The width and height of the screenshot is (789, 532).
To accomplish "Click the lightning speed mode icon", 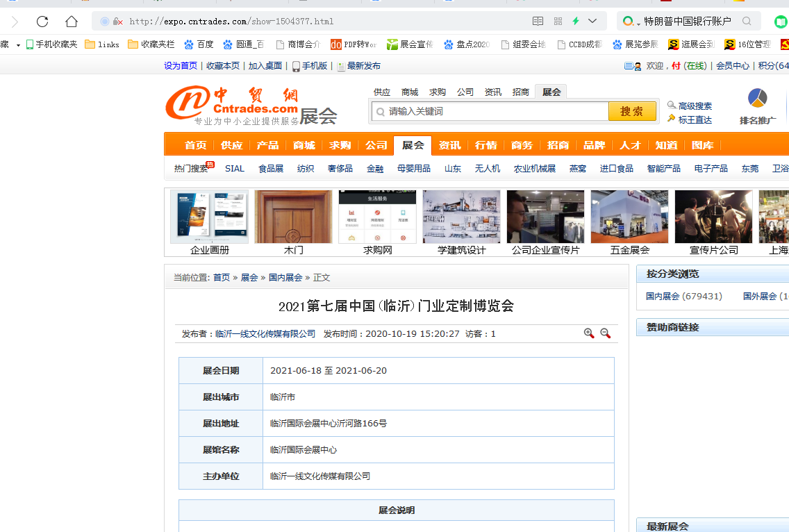I will tap(575, 22).
